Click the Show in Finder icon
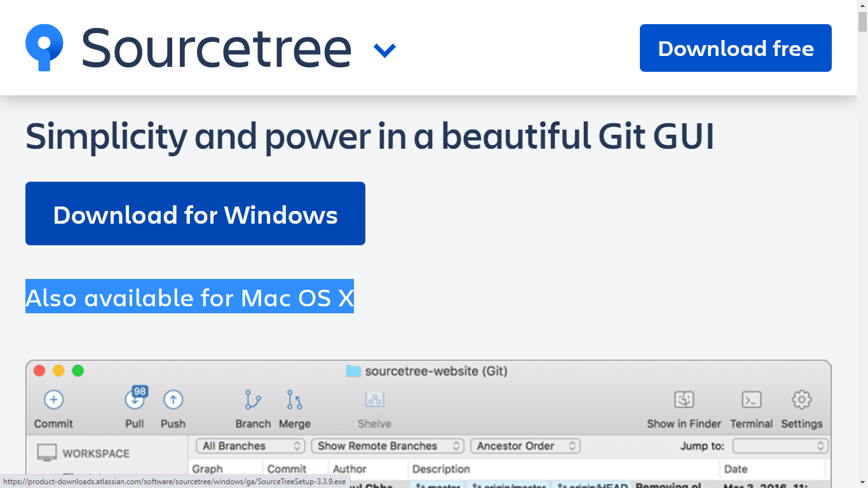Screen dimensions: 868x488 684,400
